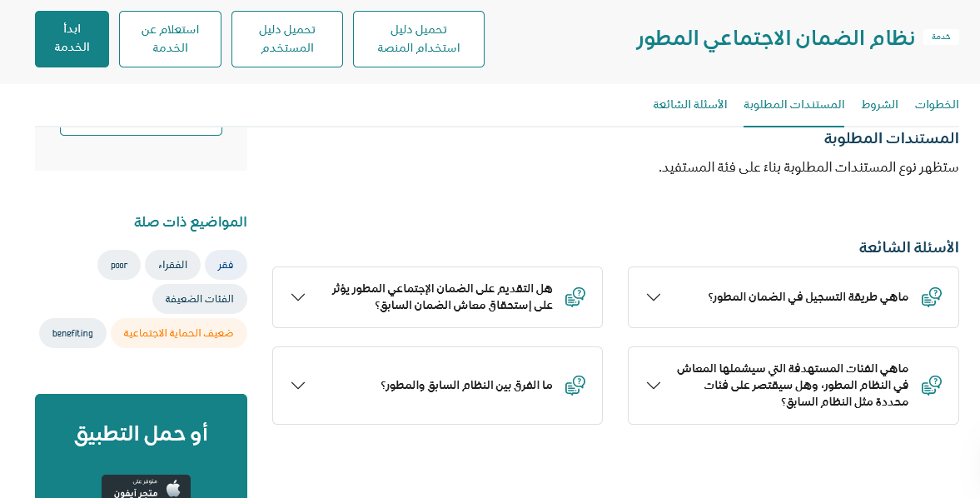The height and width of the screenshot is (498, 980).
Task: Click 'تحميل دليل استخدام المنصة' button
Action: [x=419, y=39]
